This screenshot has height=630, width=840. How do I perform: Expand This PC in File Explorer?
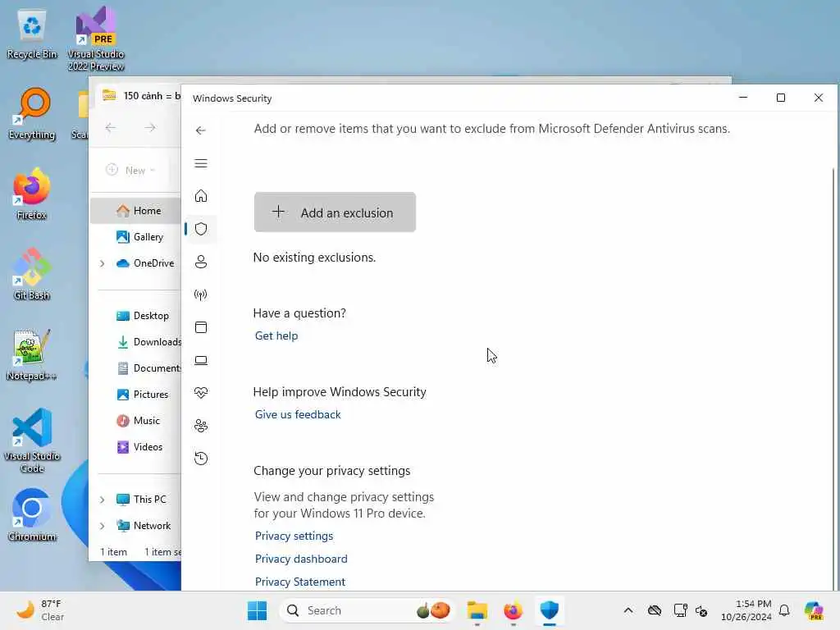(103, 500)
